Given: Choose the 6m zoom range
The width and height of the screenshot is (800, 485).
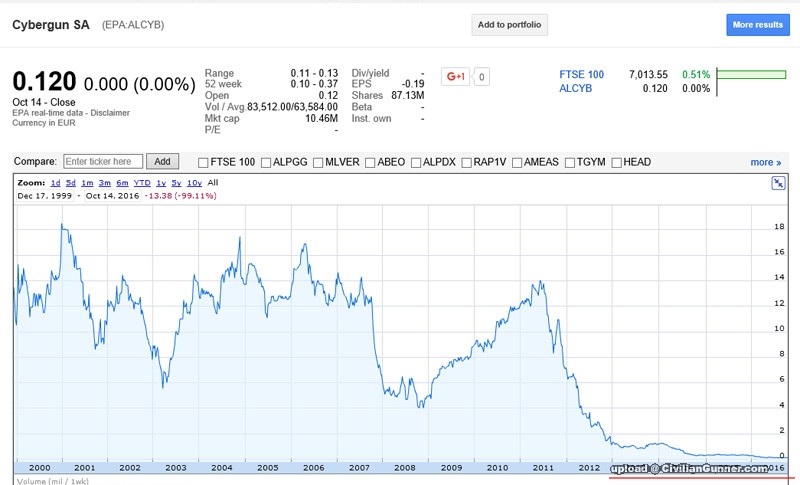Looking at the screenshot, I should pyautogui.click(x=122, y=183).
